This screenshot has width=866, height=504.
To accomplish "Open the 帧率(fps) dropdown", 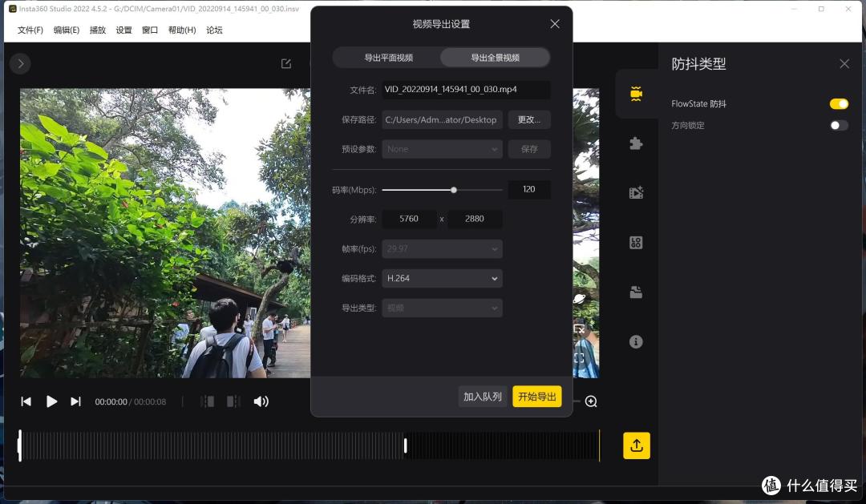I will click(x=442, y=249).
